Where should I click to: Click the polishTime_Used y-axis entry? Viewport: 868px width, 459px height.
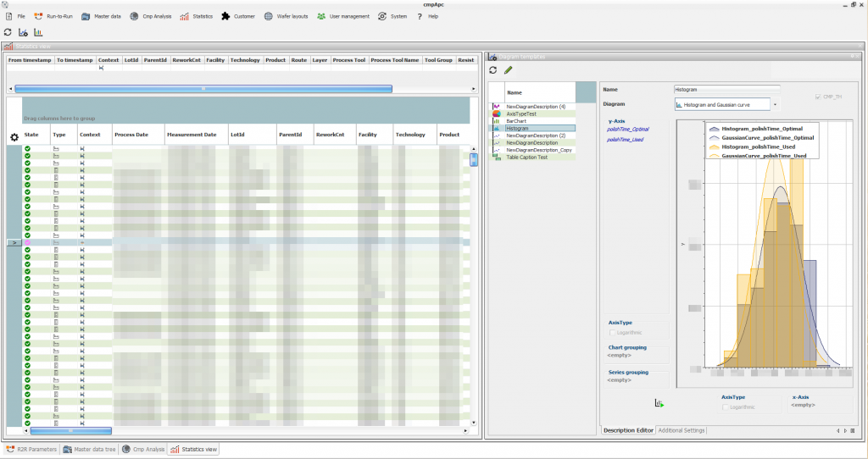625,140
